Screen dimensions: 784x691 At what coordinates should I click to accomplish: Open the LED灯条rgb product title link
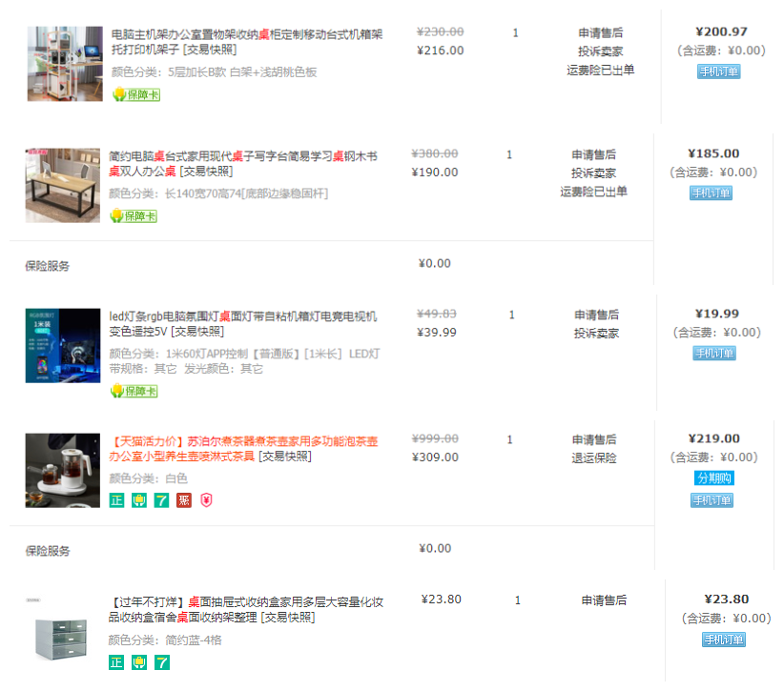pyautogui.click(x=242, y=315)
